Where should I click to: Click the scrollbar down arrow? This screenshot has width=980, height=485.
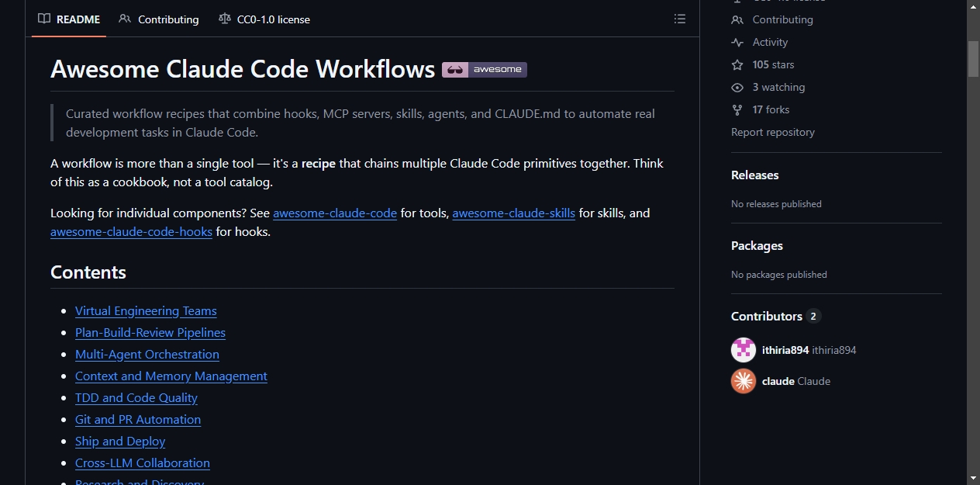pos(973,478)
